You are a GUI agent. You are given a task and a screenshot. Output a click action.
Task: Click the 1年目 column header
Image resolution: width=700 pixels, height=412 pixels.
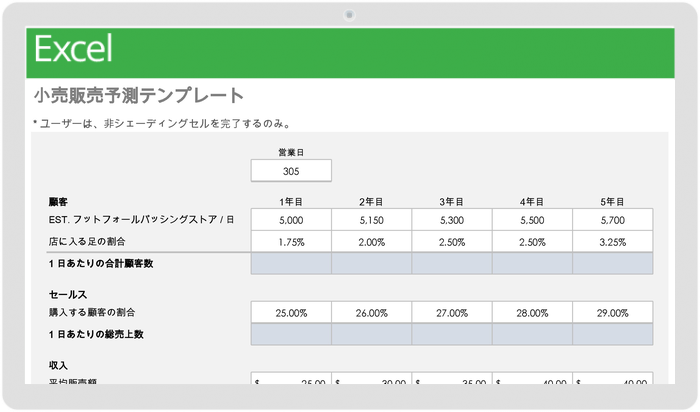291,202
